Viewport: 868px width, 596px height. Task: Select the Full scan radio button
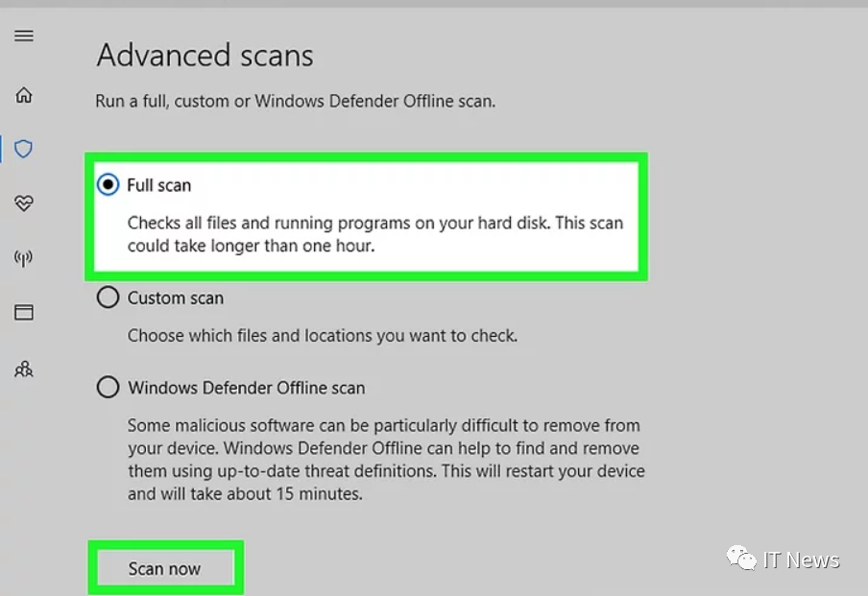click(x=108, y=185)
